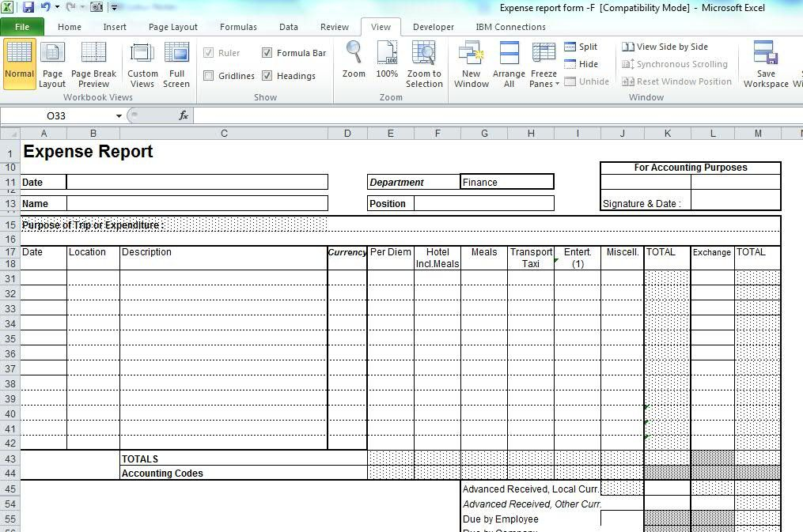The height and width of the screenshot is (532, 803).
Task: Select column K header
Action: click(x=667, y=134)
